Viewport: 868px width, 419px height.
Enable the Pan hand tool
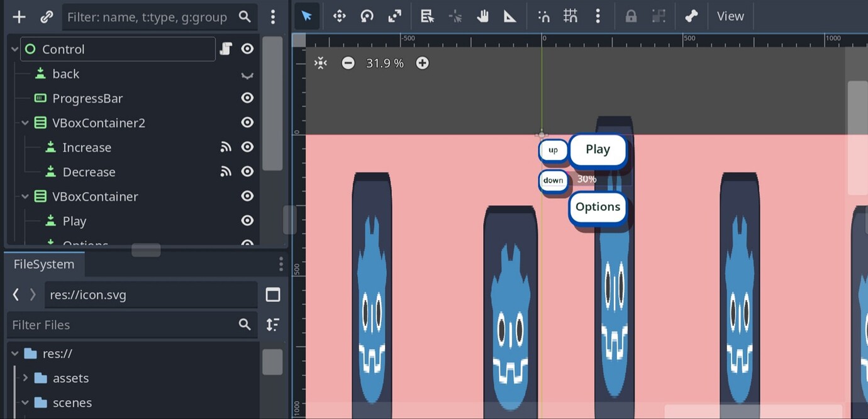point(482,16)
